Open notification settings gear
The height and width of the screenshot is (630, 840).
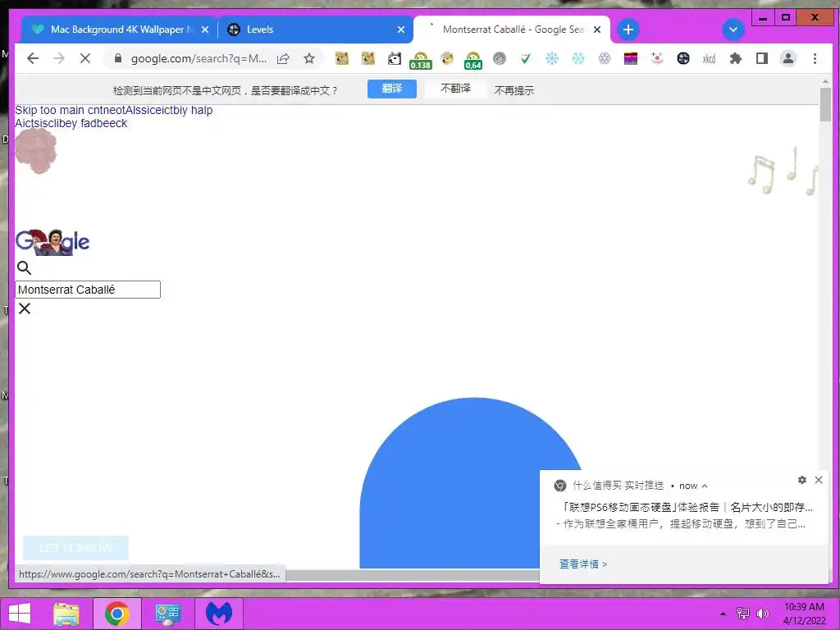802,480
